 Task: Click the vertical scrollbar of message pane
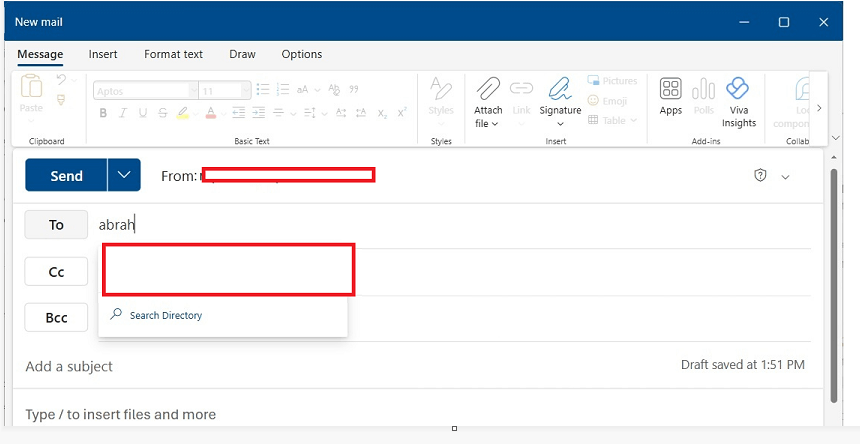[834, 285]
